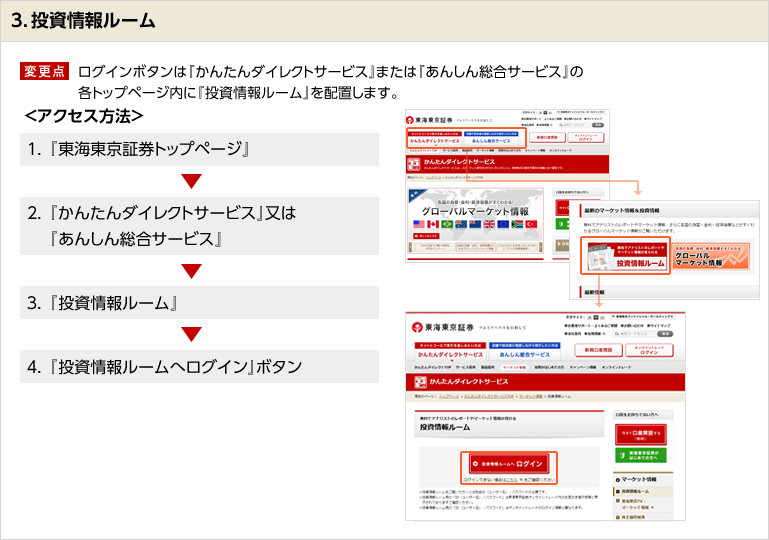Click step text 『あんしん総合サービス』
769x540 pixels.
[x=135, y=239]
